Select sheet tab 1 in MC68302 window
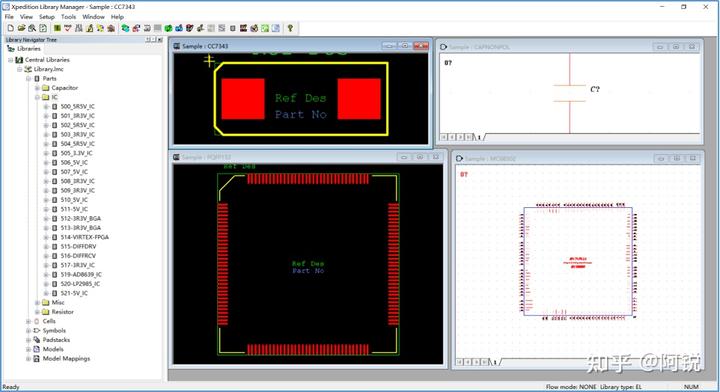The width and height of the screenshot is (720, 392). coord(495,362)
